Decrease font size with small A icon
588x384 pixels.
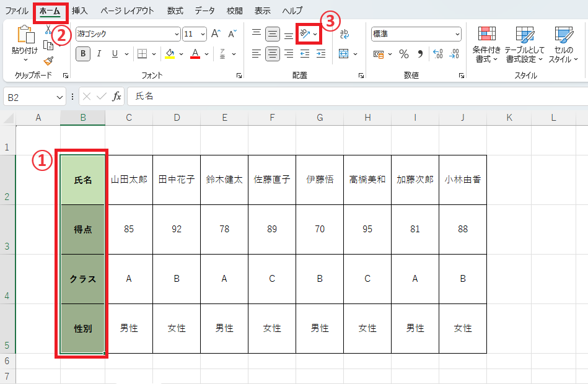tap(232, 33)
